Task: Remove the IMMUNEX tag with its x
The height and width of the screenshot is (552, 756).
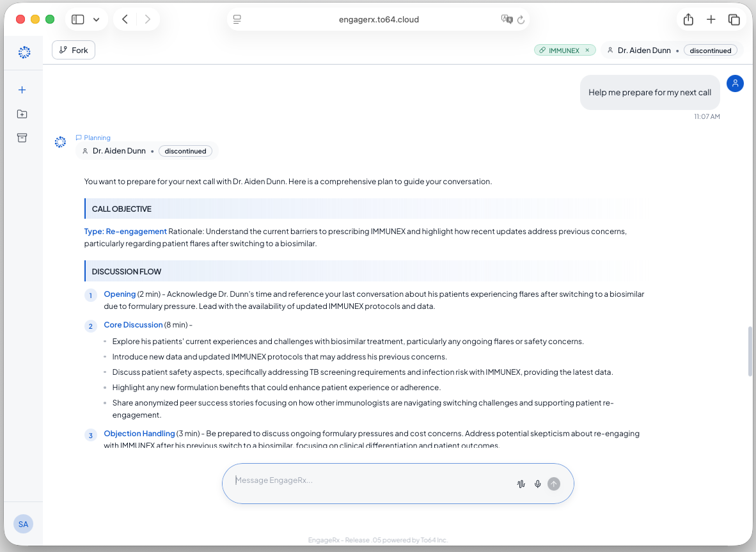Action: [x=587, y=50]
